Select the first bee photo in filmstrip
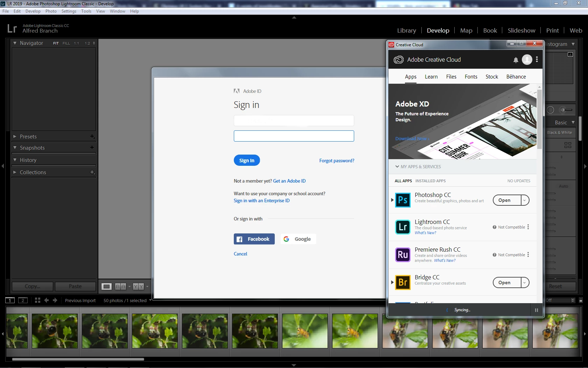Viewport: 588px width, 368px height. coord(17,331)
